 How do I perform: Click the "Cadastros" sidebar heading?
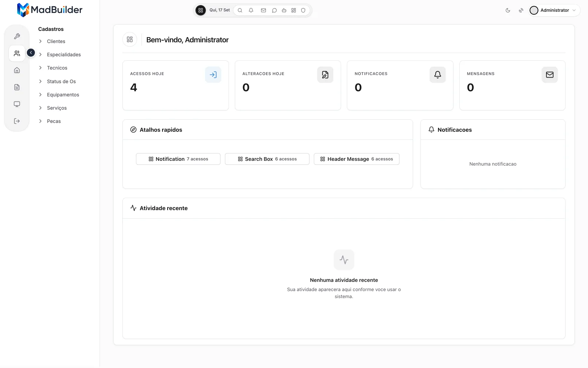point(51,29)
